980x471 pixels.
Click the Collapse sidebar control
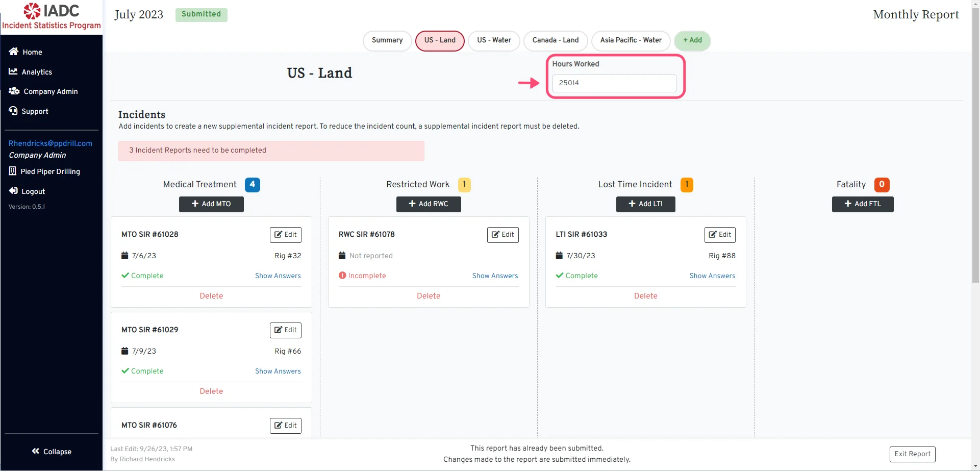(52, 452)
